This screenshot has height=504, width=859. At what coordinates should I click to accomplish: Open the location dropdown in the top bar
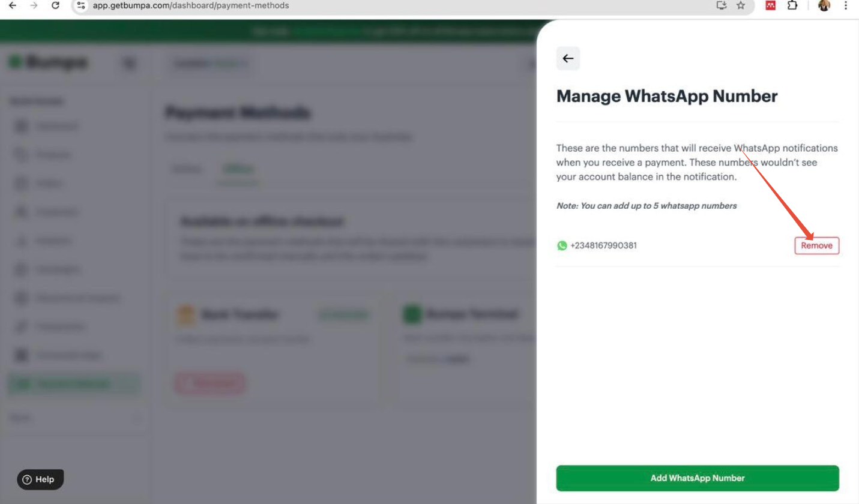[211, 63]
